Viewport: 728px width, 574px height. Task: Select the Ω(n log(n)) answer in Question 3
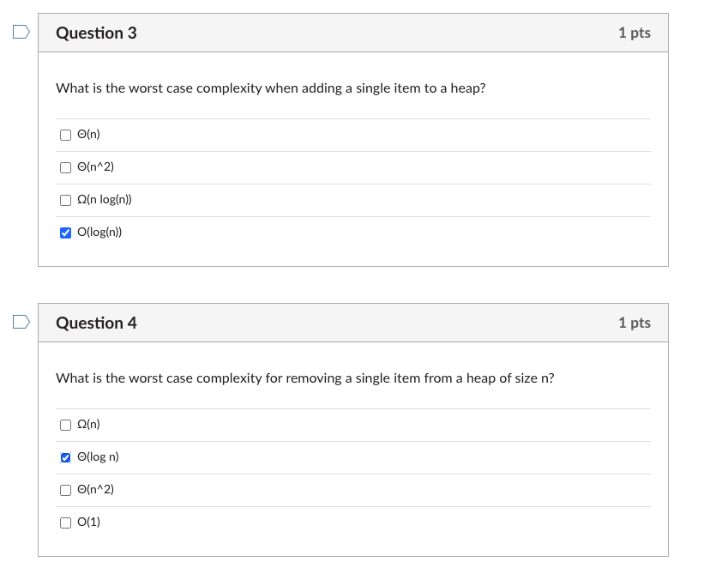65,200
